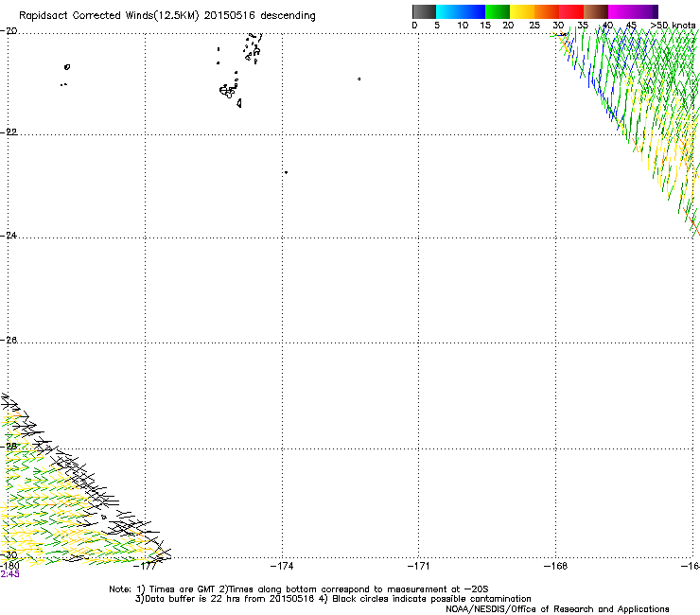700x615 pixels.
Task: Click the '>50 knots' legend label
Action: [673, 26]
